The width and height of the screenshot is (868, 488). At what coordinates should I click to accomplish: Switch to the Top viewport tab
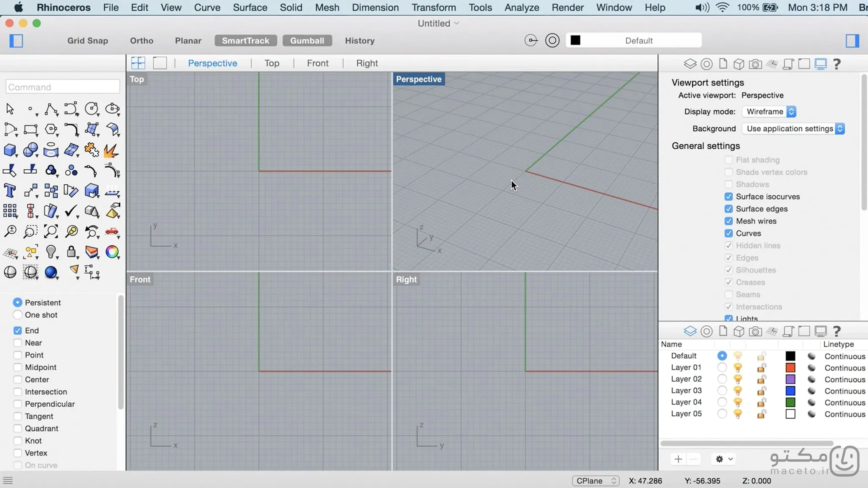[272, 63]
